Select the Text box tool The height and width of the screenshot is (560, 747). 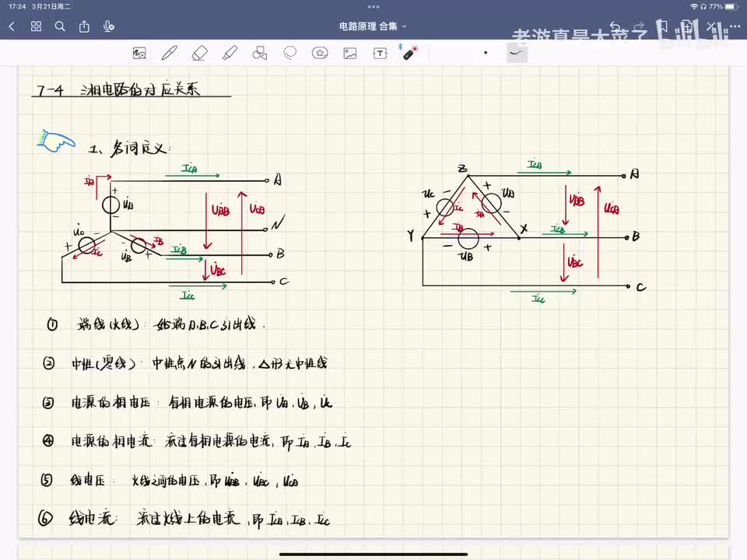(x=380, y=54)
